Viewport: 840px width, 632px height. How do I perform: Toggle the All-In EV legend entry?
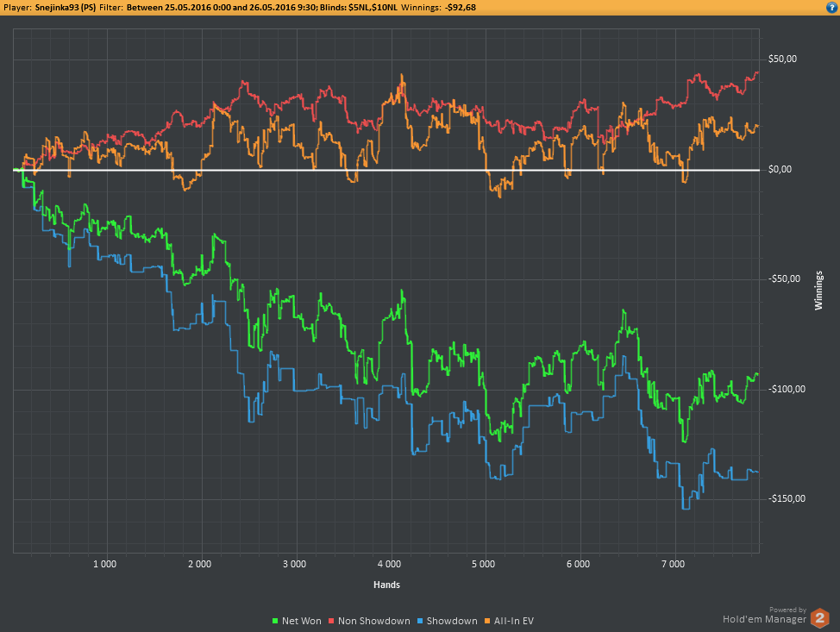pos(510,621)
